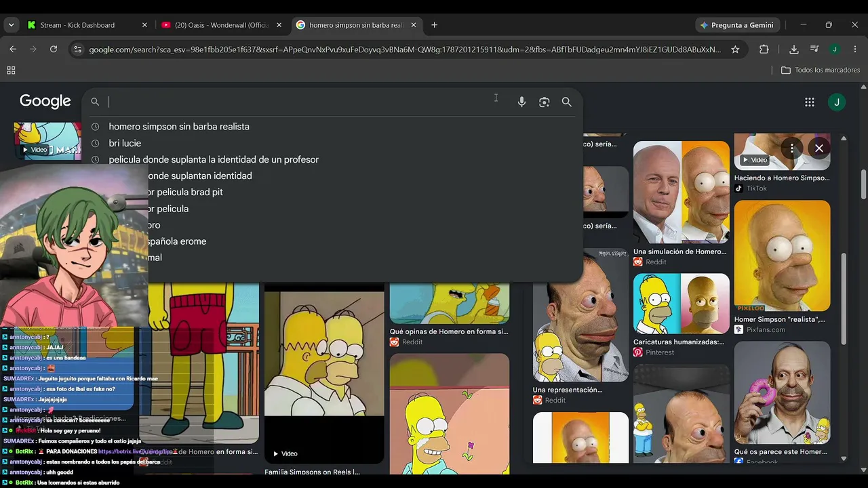This screenshot has height=488, width=868.
Task: Start a voice search with the microphone
Action: (x=521, y=102)
